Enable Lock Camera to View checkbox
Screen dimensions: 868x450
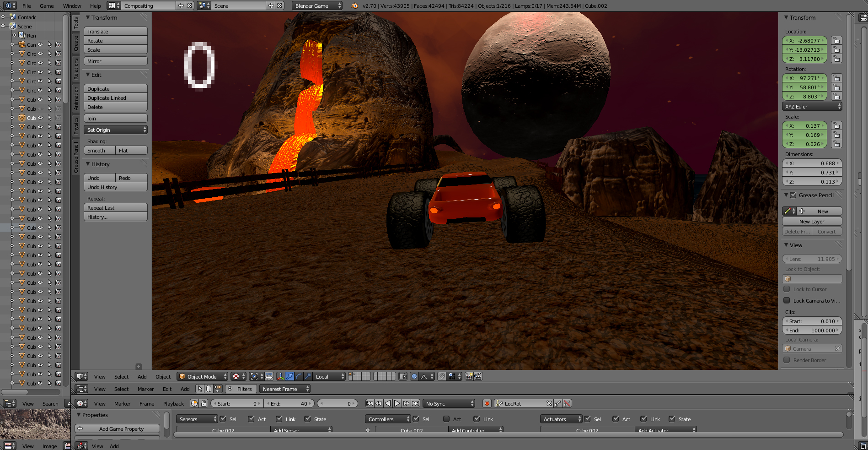(x=787, y=300)
